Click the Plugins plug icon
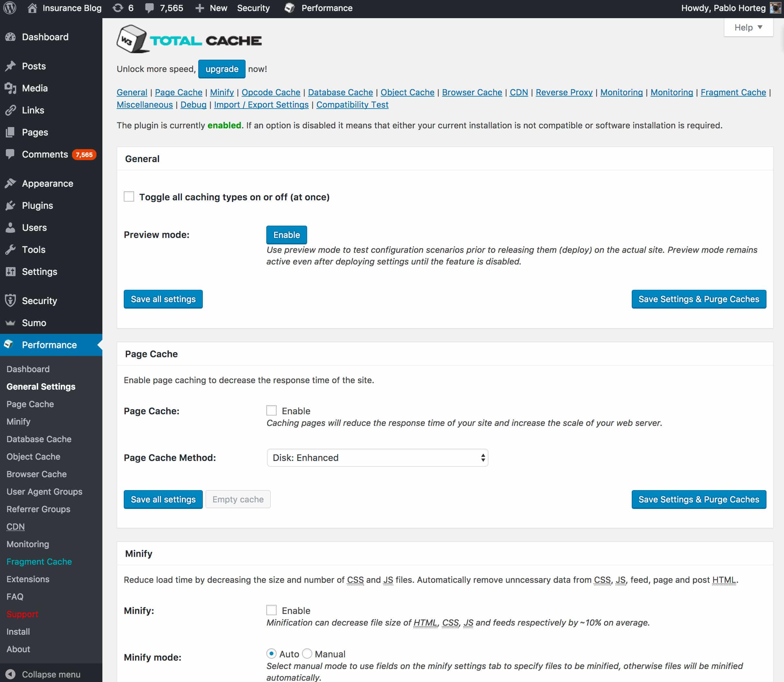 (x=11, y=206)
